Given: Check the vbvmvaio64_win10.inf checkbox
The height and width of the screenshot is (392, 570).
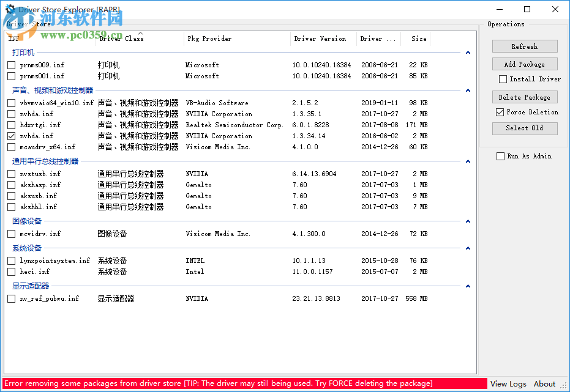Looking at the screenshot, I should 11,103.
